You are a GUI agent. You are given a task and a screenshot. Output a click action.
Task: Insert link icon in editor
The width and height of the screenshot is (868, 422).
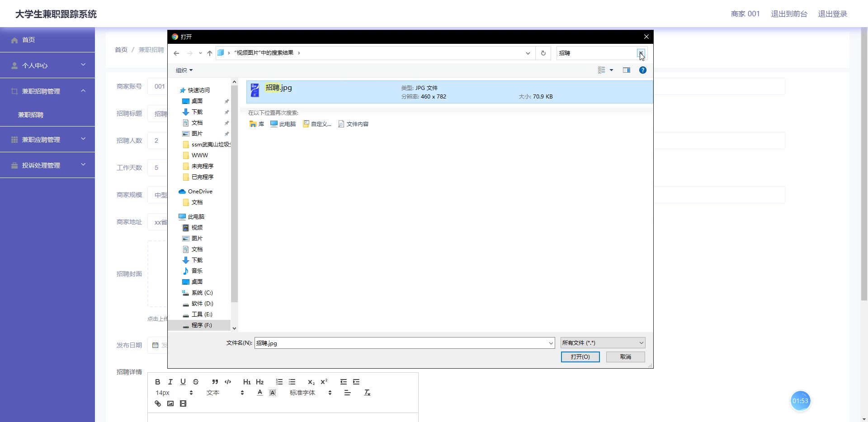(158, 403)
